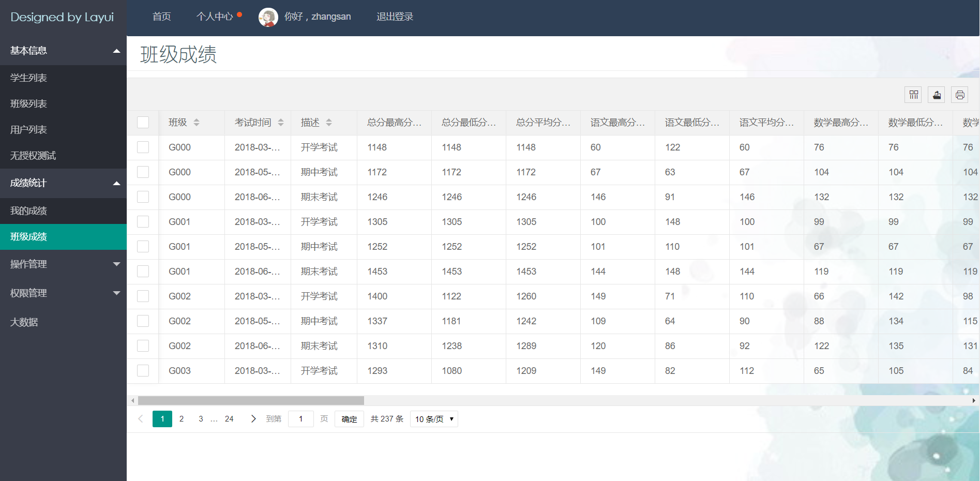
Task: Click the 1400 cell in G002 开学考试 row
Action: tap(394, 296)
